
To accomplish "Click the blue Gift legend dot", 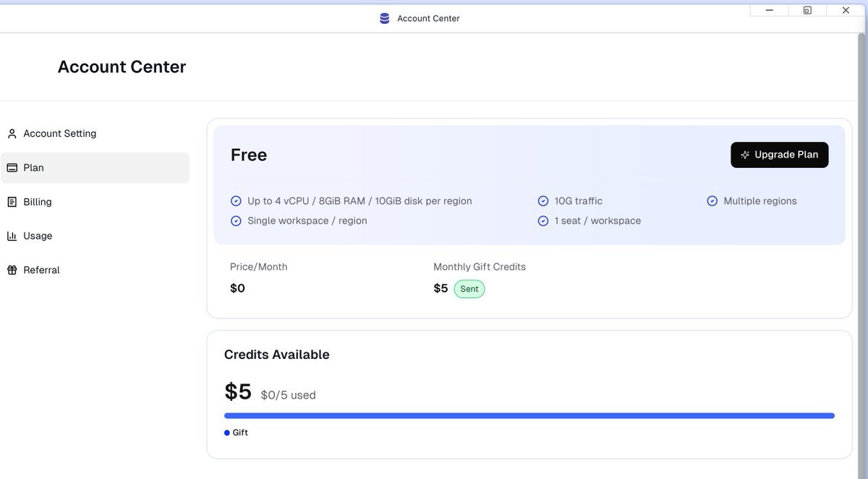I will tap(227, 433).
